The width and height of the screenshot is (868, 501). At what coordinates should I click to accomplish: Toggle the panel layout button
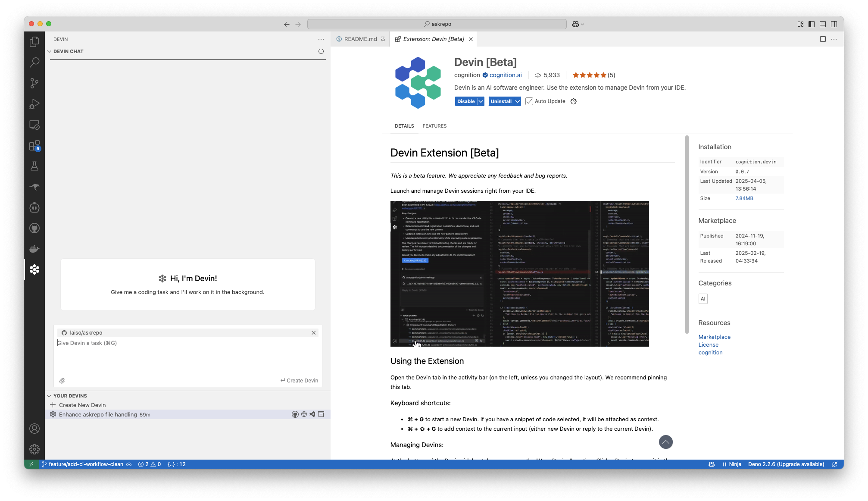click(823, 24)
